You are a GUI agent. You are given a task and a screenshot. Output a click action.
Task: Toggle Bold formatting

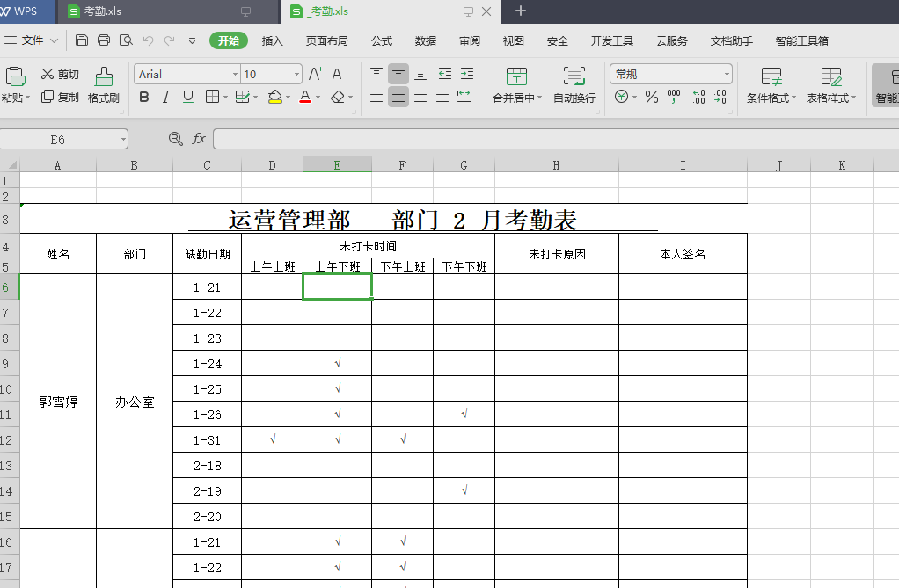point(144,98)
